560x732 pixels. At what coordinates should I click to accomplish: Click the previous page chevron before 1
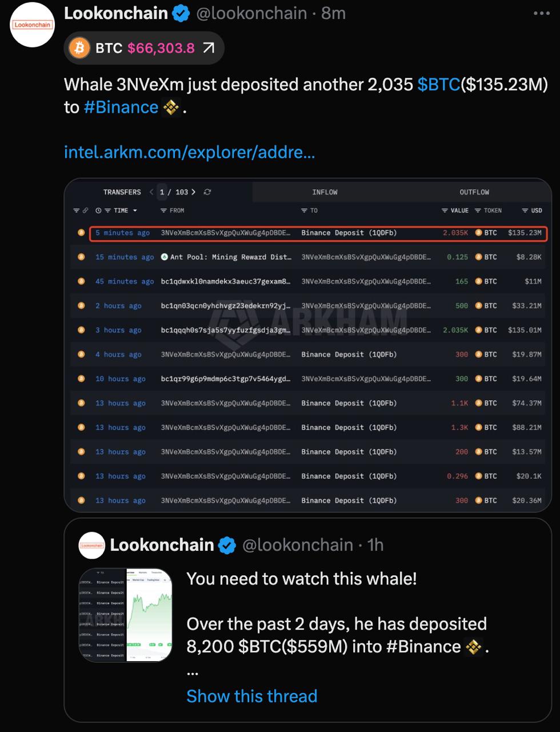151,192
